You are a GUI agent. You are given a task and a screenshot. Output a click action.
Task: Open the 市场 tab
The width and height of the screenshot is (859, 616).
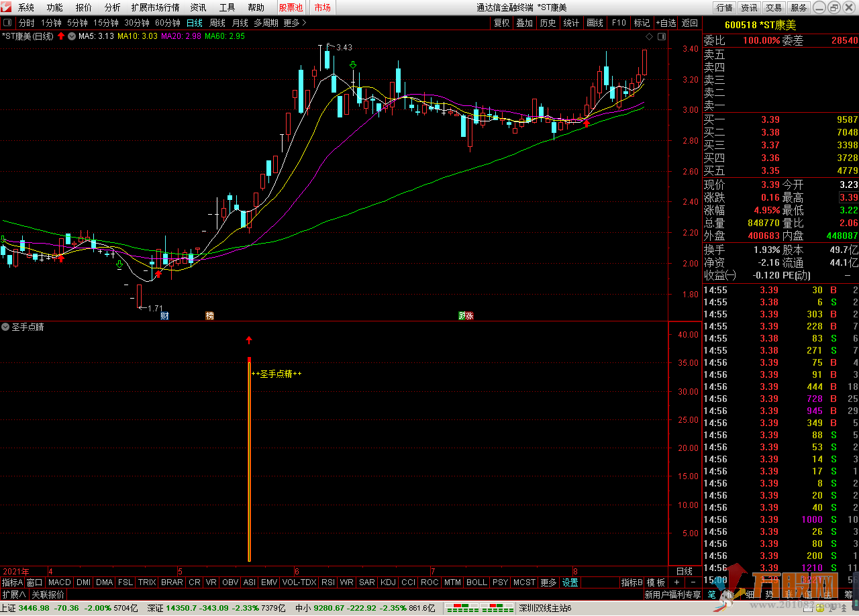click(x=322, y=7)
